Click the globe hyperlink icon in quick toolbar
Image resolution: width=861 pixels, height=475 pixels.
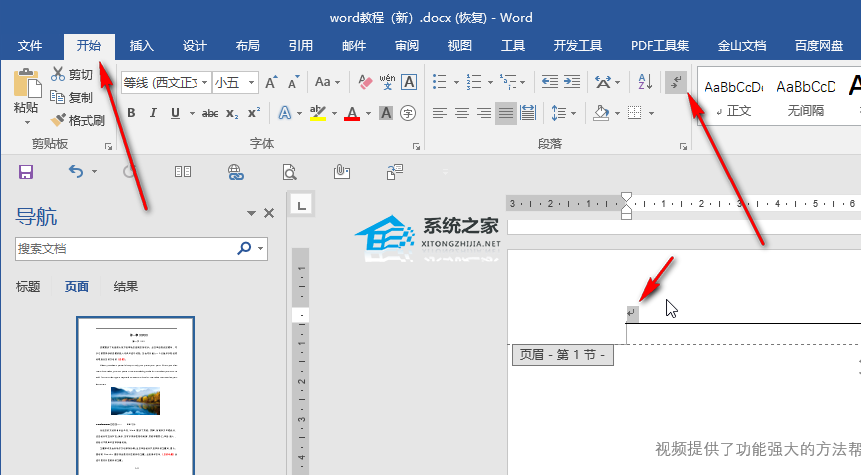[236, 172]
